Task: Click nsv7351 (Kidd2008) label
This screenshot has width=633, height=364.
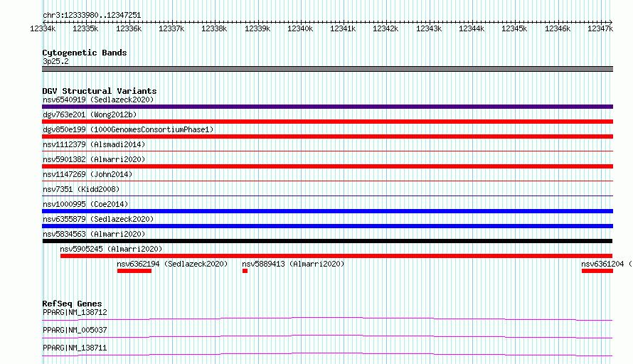Action: (81, 189)
